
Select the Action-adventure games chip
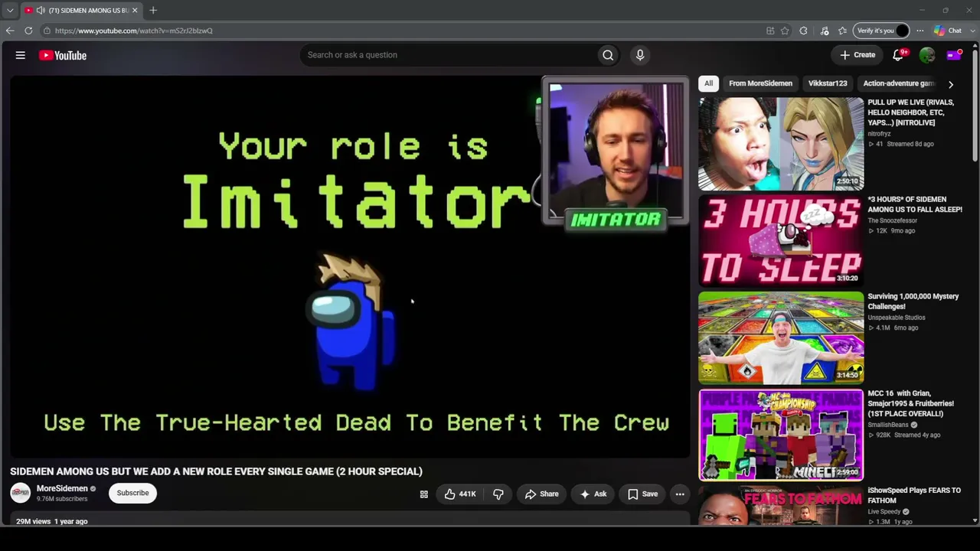(x=899, y=83)
